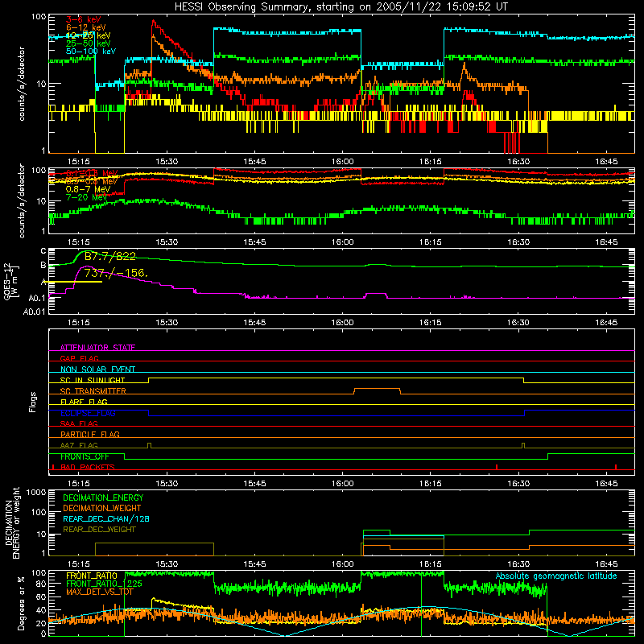Click the 1000 tick on decimation axis
Image resolution: width=644 pixels, height=644 pixels.
point(36,492)
